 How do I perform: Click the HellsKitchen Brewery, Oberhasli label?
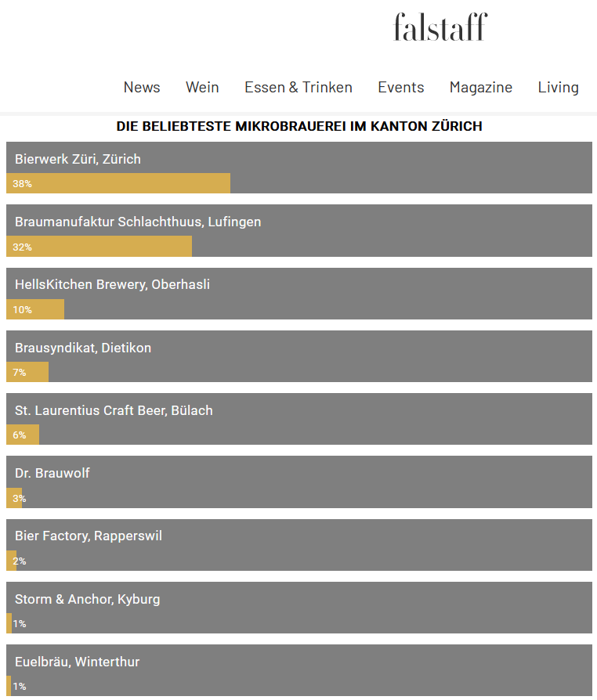(112, 284)
